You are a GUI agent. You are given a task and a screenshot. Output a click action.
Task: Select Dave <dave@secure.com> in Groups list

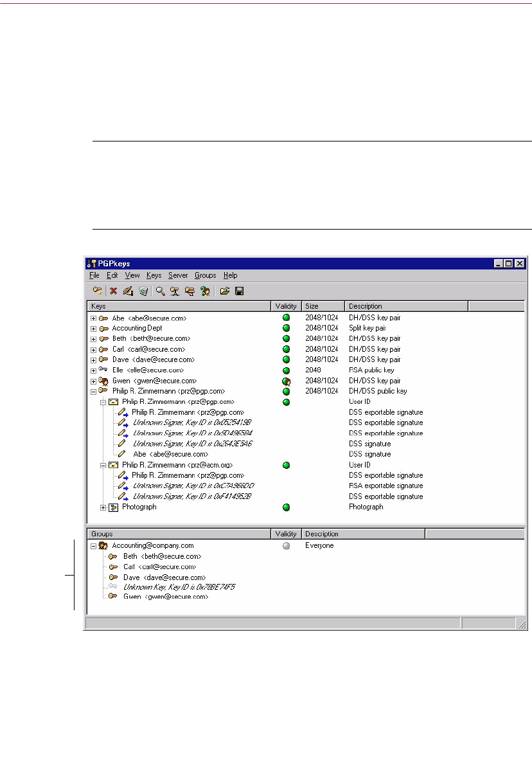click(164, 578)
